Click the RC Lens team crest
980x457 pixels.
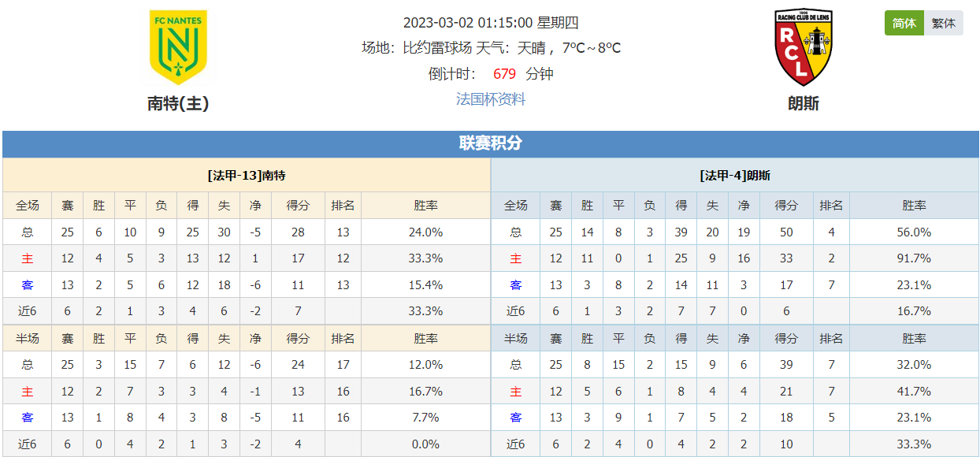pyautogui.click(x=804, y=47)
